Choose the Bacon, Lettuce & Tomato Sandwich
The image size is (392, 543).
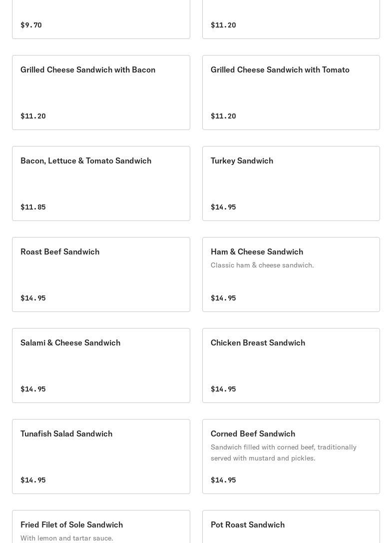[101, 183]
